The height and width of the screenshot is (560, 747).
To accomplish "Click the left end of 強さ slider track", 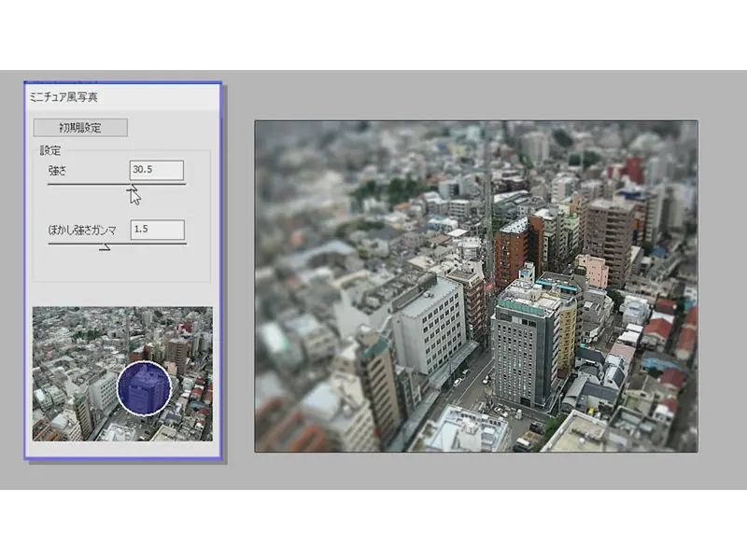I will point(50,184).
